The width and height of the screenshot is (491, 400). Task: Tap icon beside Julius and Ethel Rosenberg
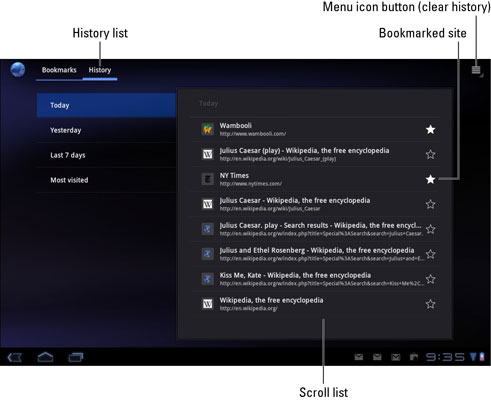(x=208, y=254)
